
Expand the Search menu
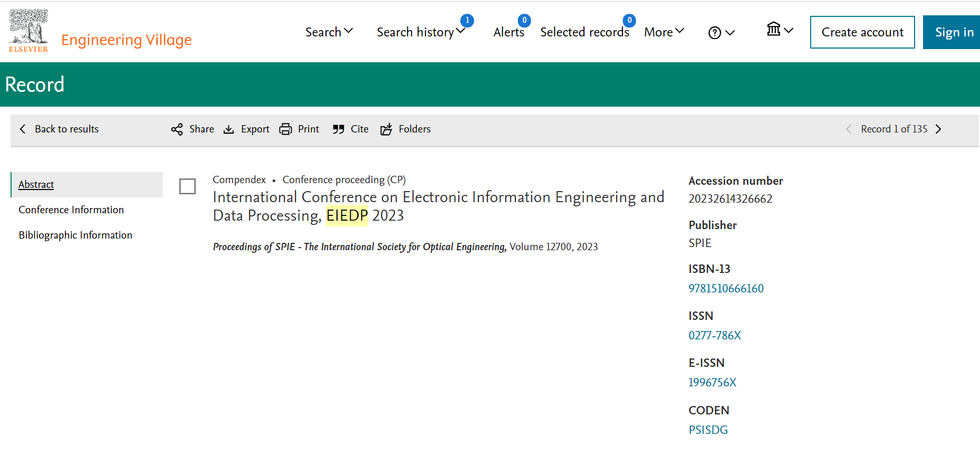[x=329, y=32]
